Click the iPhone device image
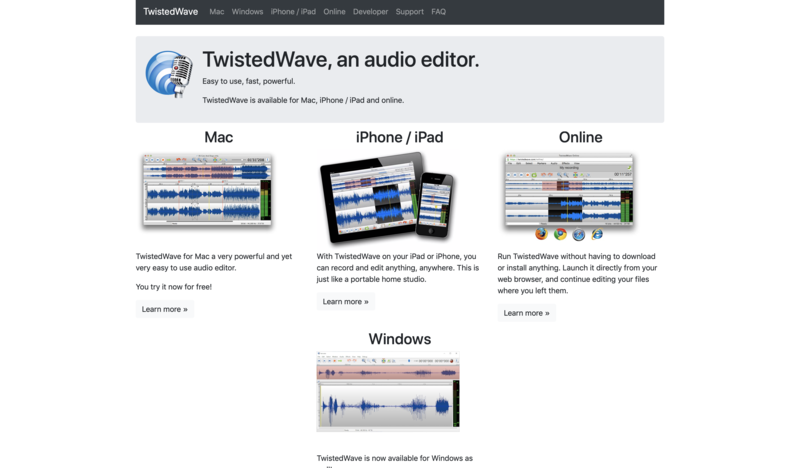800x468 pixels. click(435, 205)
